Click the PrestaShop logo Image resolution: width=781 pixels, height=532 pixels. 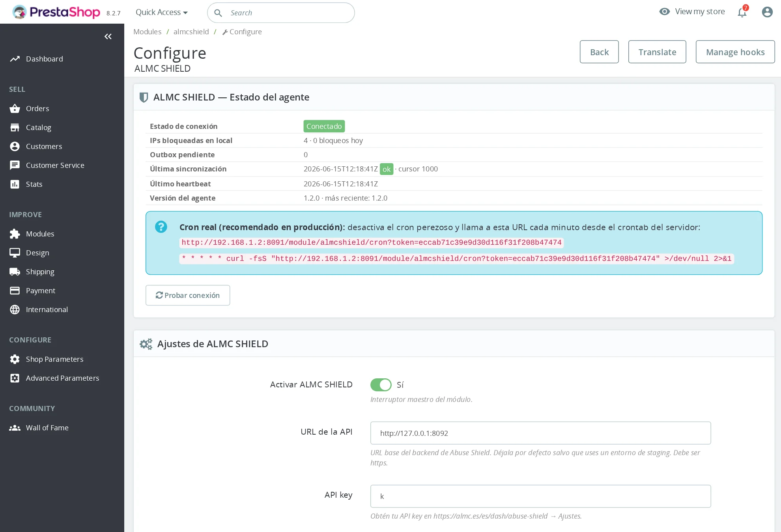[x=56, y=12]
